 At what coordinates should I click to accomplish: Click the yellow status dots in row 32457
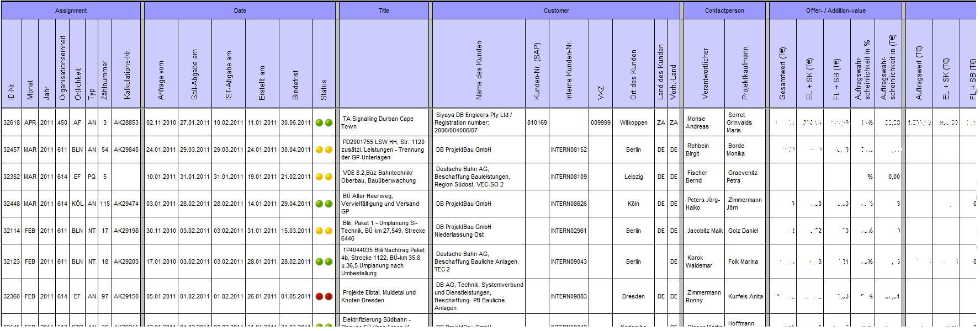pyautogui.click(x=324, y=150)
